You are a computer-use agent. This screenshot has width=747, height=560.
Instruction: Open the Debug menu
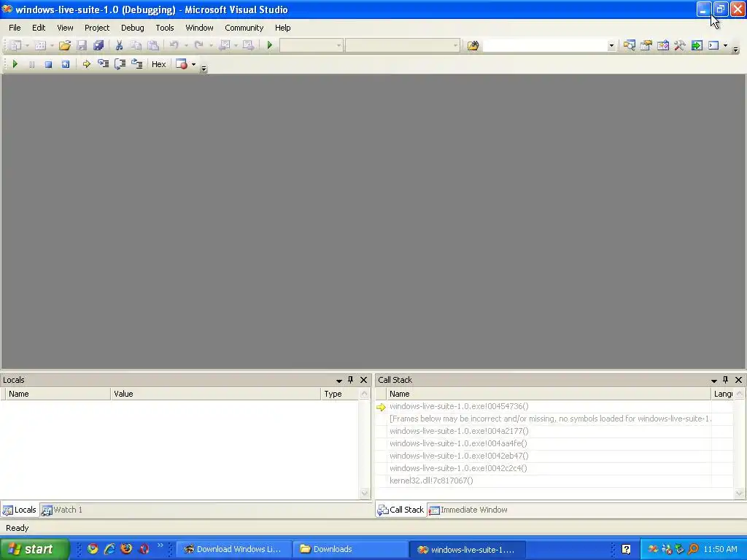click(x=133, y=28)
